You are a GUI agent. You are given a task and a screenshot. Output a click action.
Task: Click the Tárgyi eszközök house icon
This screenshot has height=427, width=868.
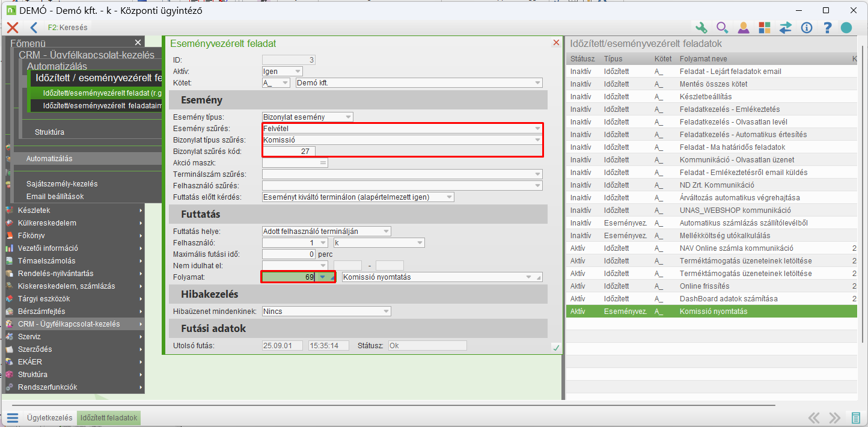coord(9,299)
